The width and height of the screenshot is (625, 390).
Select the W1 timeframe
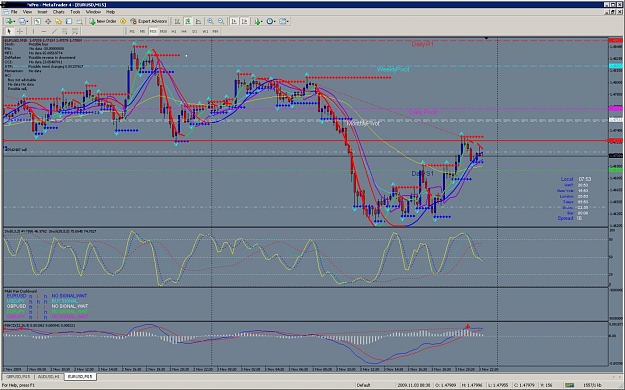[x=205, y=31]
